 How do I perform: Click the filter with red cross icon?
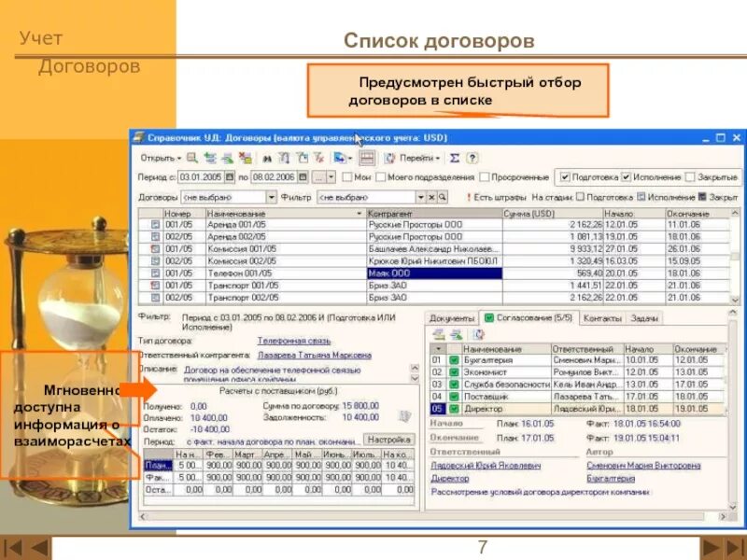click(x=318, y=158)
